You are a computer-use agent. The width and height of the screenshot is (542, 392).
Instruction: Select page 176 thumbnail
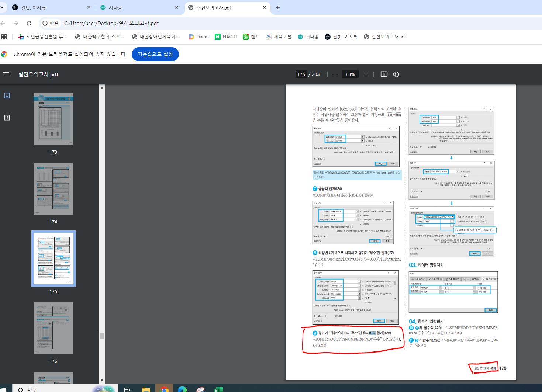pyautogui.click(x=53, y=328)
